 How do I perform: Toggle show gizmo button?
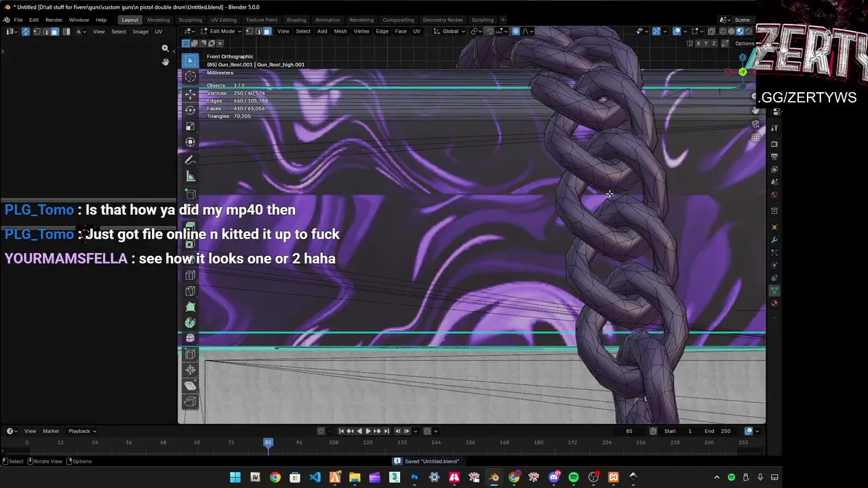pos(656,31)
